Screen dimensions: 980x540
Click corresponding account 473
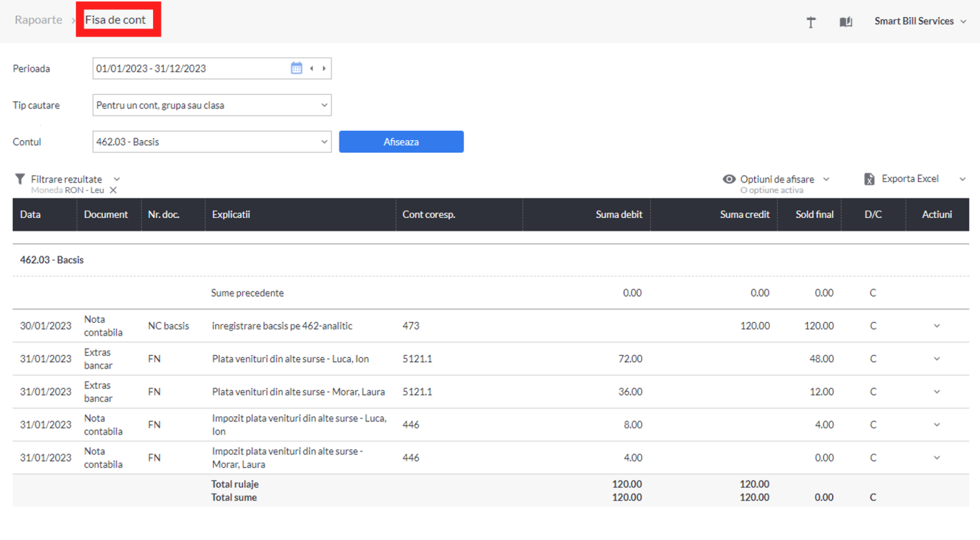point(411,326)
